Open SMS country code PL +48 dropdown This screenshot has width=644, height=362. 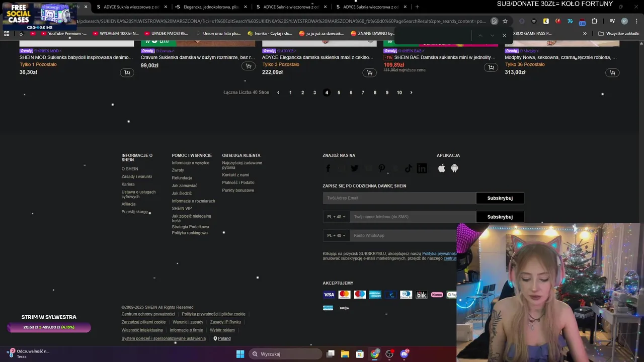(336, 217)
